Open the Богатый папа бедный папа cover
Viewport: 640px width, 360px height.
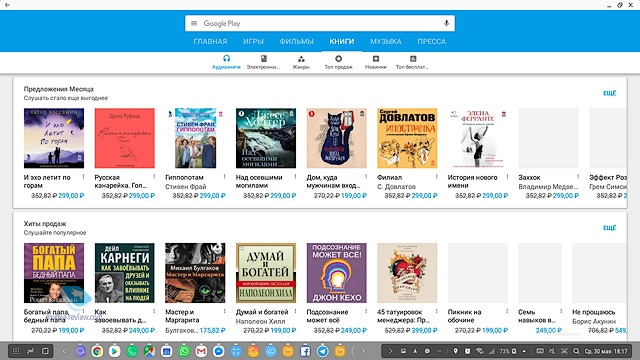coord(54,273)
